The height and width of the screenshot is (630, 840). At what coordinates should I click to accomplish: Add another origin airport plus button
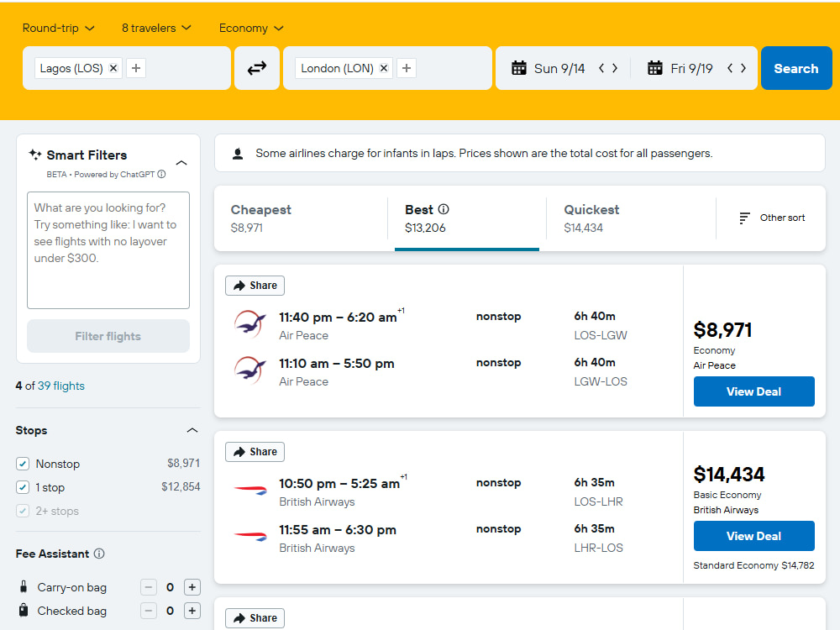pos(136,68)
